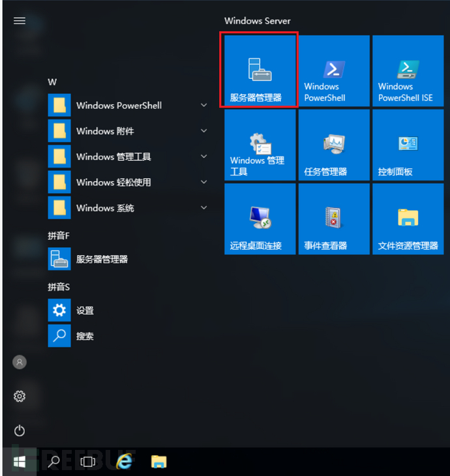Expand the Windows 附件 folder chevron
Screen dimensions: 450x476
[204, 131]
